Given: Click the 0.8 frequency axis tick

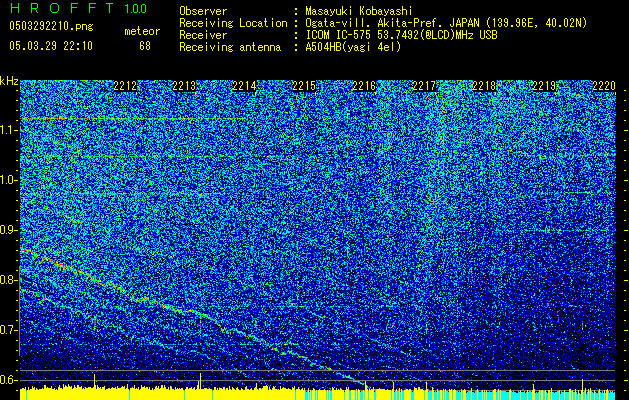Looking at the screenshot, I should pyautogui.click(x=9, y=280).
